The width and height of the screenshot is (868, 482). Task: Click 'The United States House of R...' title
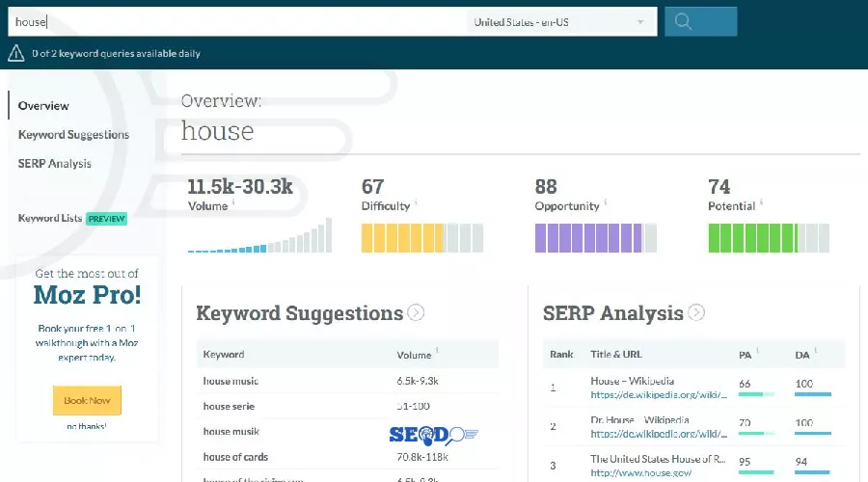click(658, 459)
